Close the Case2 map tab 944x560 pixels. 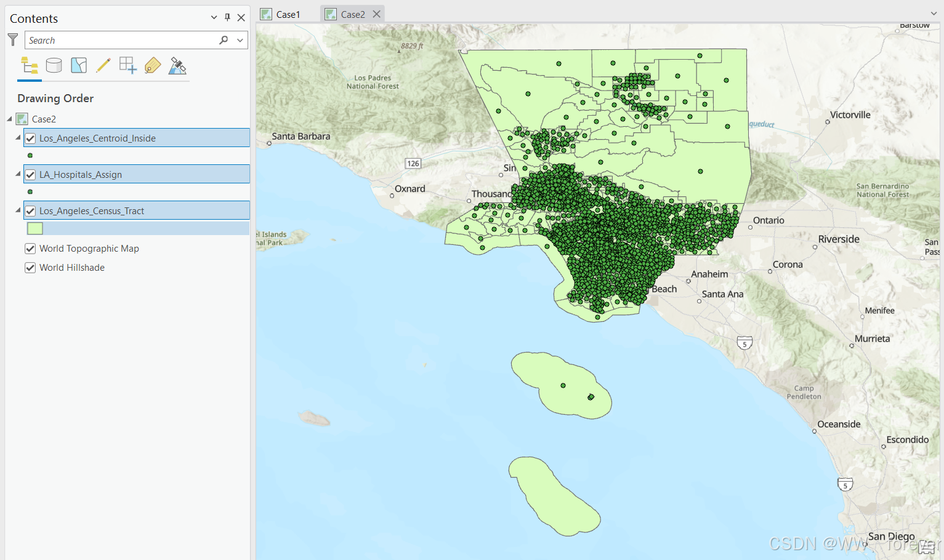[376, 14]
